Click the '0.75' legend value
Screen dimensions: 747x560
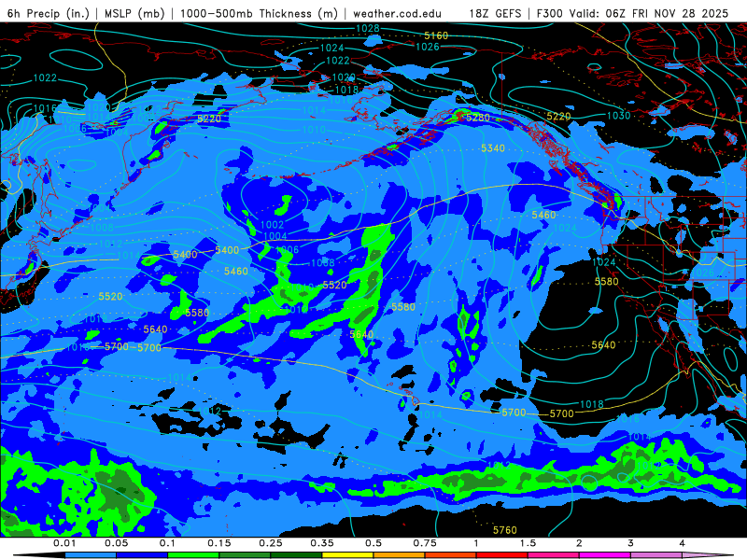(x=425, y=543)
